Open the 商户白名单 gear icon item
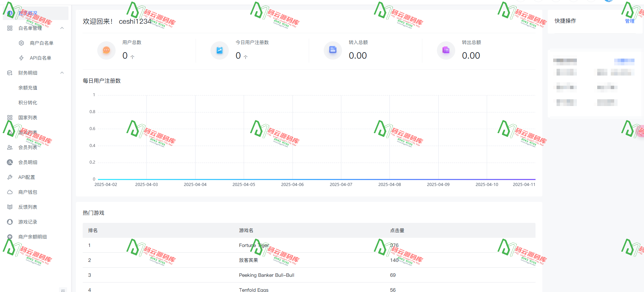The image size is (644, 292). click(x=21, y=43)
